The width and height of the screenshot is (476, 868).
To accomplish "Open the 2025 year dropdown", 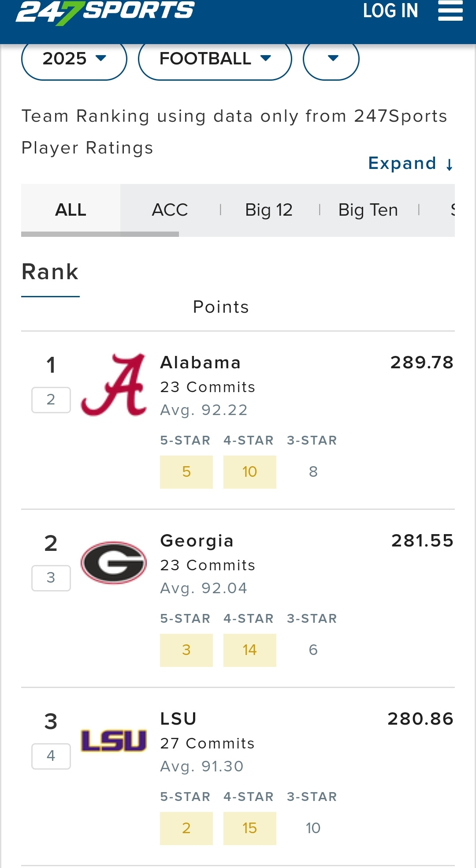I will (x=74, y=59).
